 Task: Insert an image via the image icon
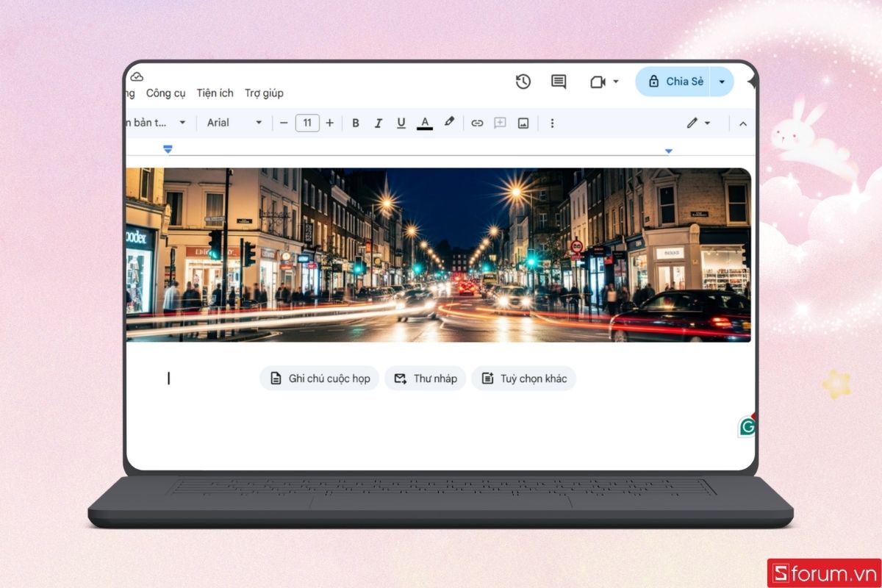[522, 123]
